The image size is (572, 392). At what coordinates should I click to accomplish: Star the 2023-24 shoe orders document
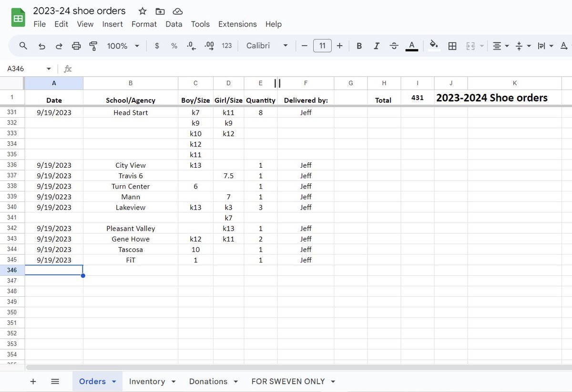(142, 11)
